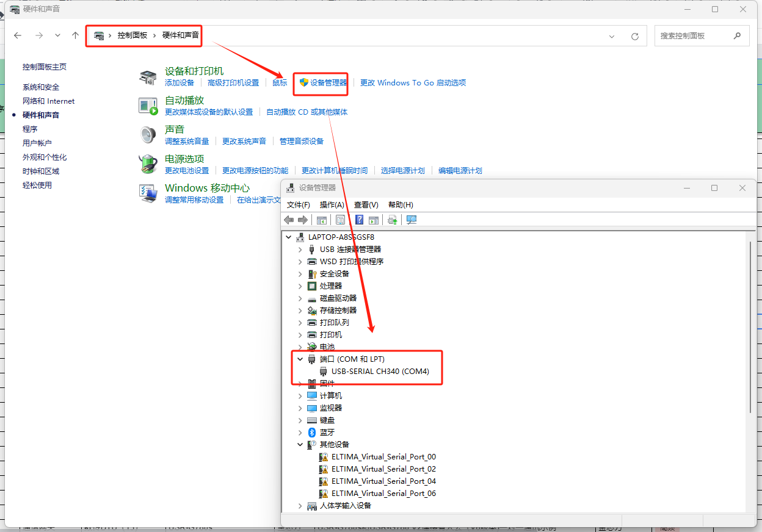Open the 设备管理器 link

point(328,82)
